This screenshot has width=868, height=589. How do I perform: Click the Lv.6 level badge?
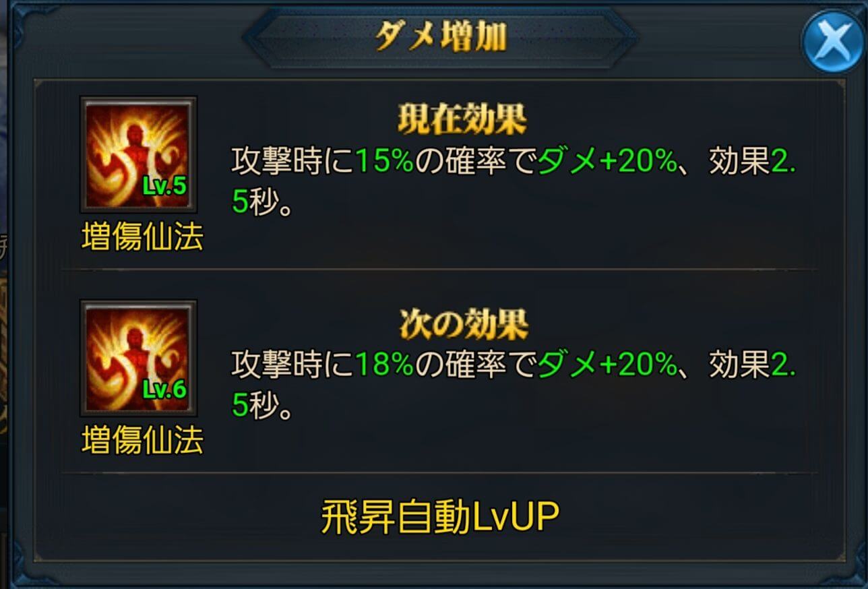pyautogui.click(x=164, y=390)
